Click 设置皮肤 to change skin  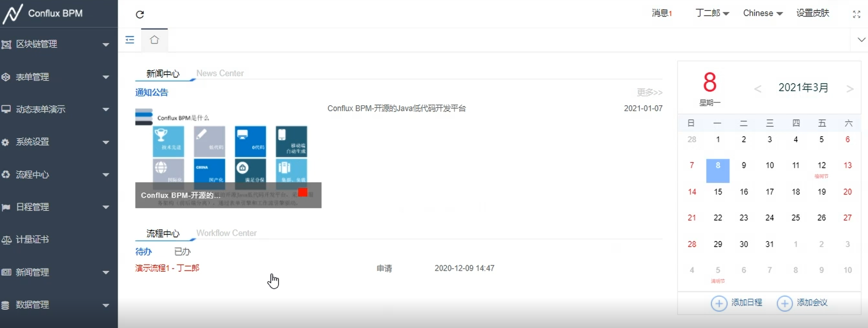pos(813,13)
